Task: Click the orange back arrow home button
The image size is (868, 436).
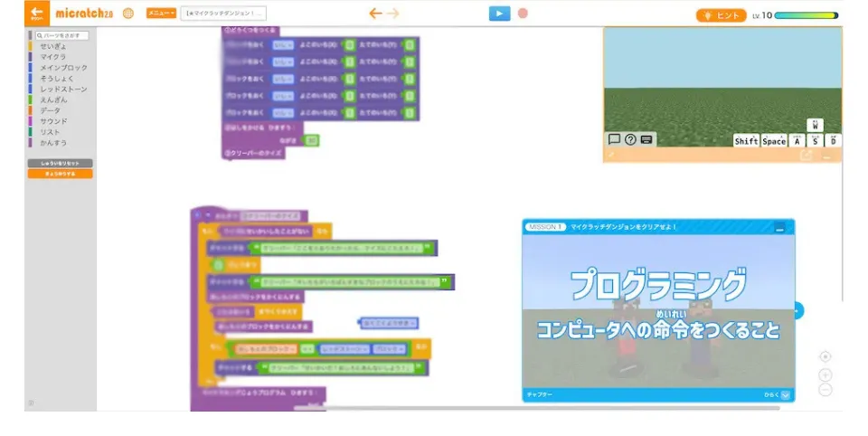Action: pos(36,14)
